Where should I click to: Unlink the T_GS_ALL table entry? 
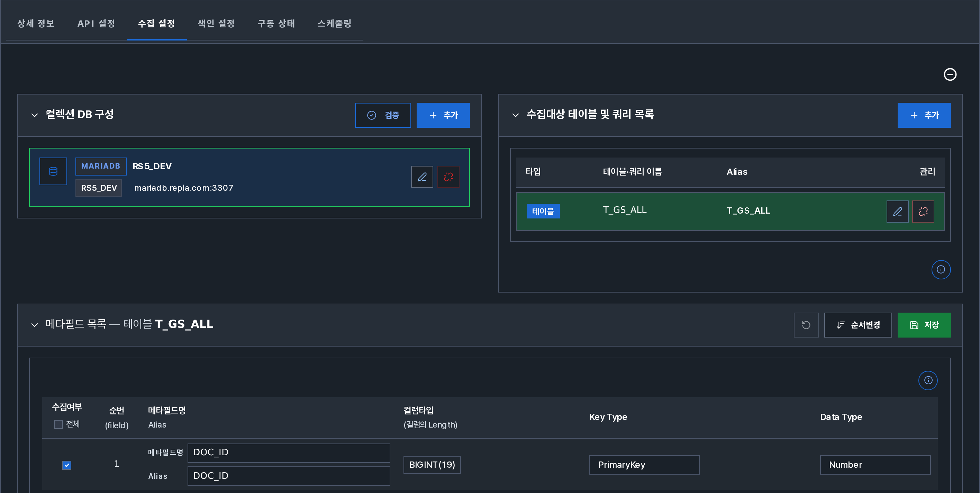[923, 212]
